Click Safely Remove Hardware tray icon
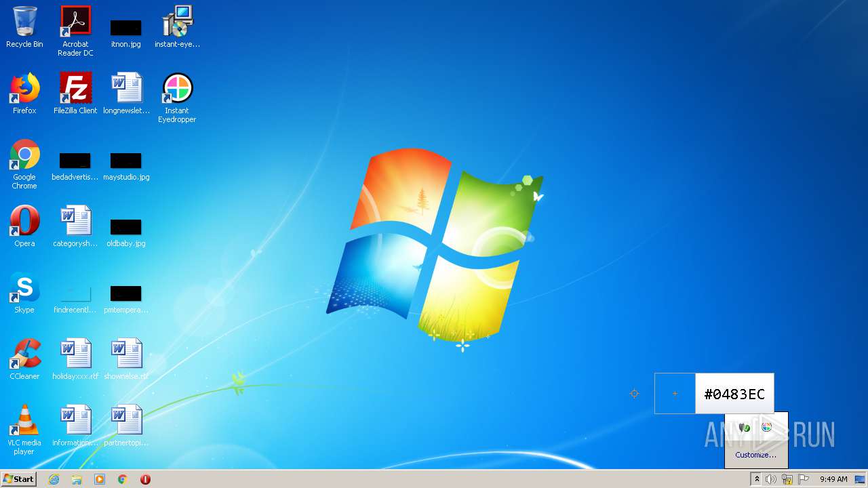Image resolution: width=868 pixels, height=488 pixels. click(745, 427)
